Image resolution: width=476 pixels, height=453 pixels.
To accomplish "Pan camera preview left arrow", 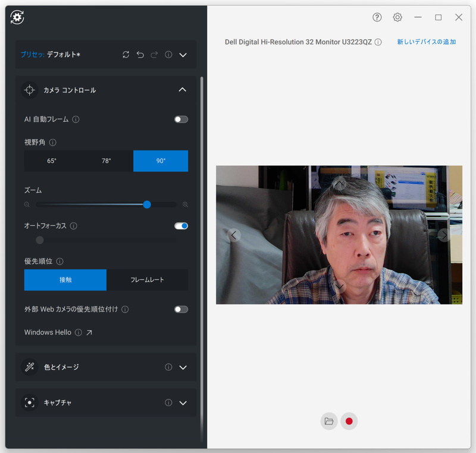I will (234, 235).
